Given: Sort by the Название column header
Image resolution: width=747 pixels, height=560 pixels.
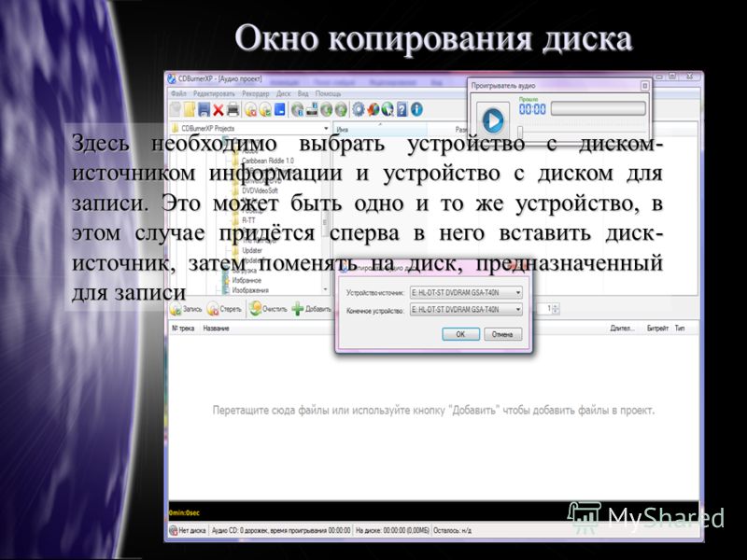Looking at the screenshot, I should tap(216, 329).
